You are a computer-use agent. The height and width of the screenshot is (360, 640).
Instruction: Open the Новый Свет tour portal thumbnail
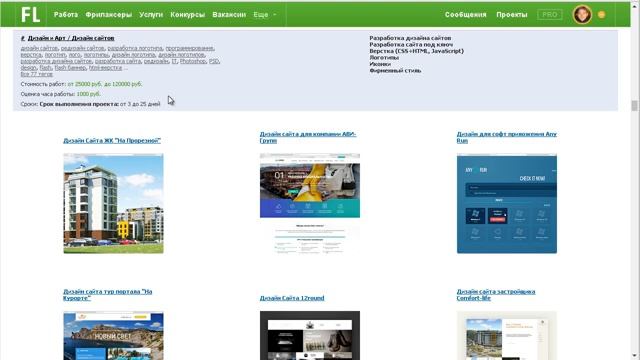(x=113, y=336)
